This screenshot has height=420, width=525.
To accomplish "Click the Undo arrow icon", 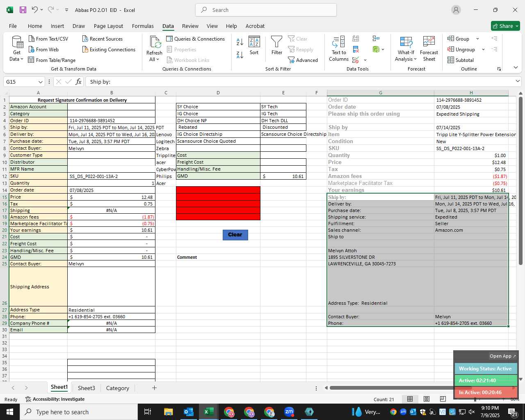I will [x=35, y=10].
